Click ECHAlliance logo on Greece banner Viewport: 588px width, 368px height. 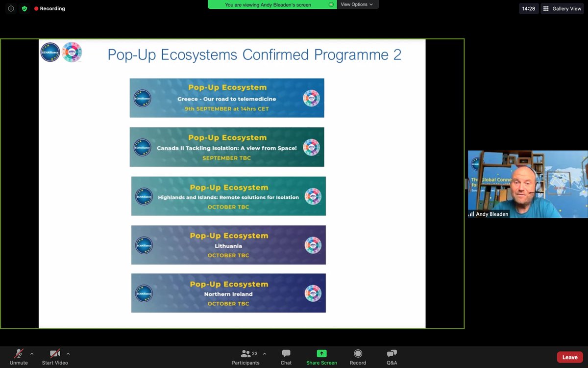click(143, 98)
